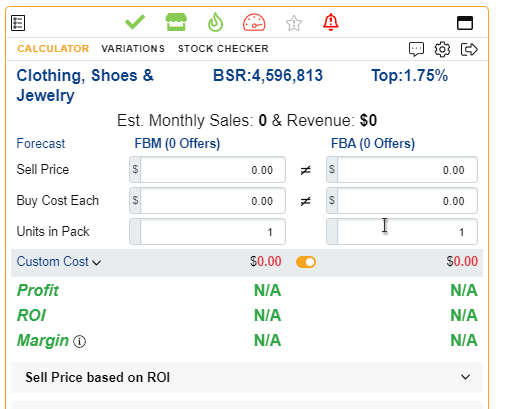Click the black window panel icon
This screenshot has height=409, width=523.
coord(465,23)
